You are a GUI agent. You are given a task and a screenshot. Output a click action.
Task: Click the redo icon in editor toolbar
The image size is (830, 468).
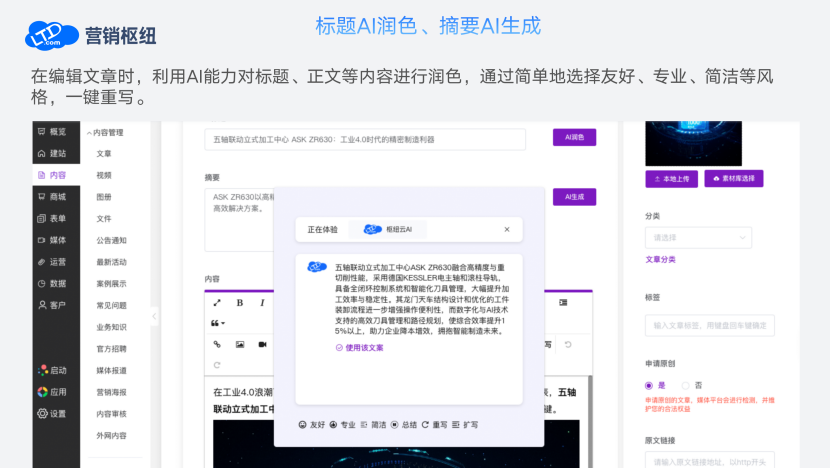[217, 365]
